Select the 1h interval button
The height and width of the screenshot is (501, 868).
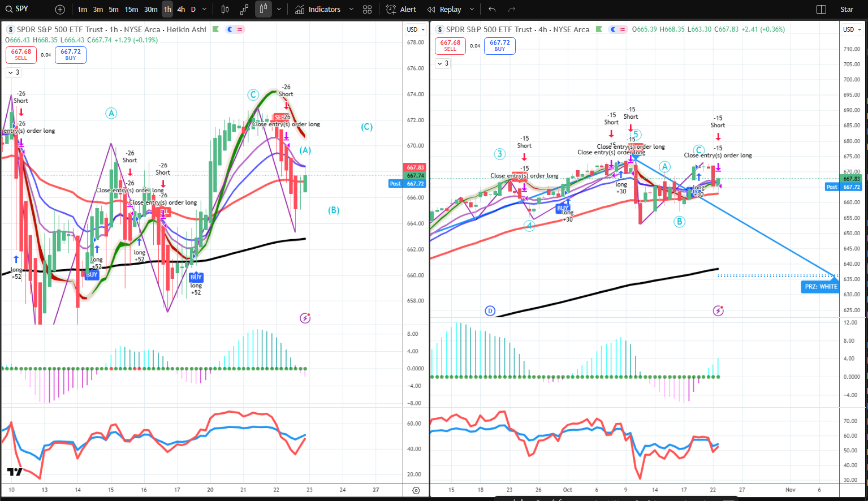click(167, 10)
